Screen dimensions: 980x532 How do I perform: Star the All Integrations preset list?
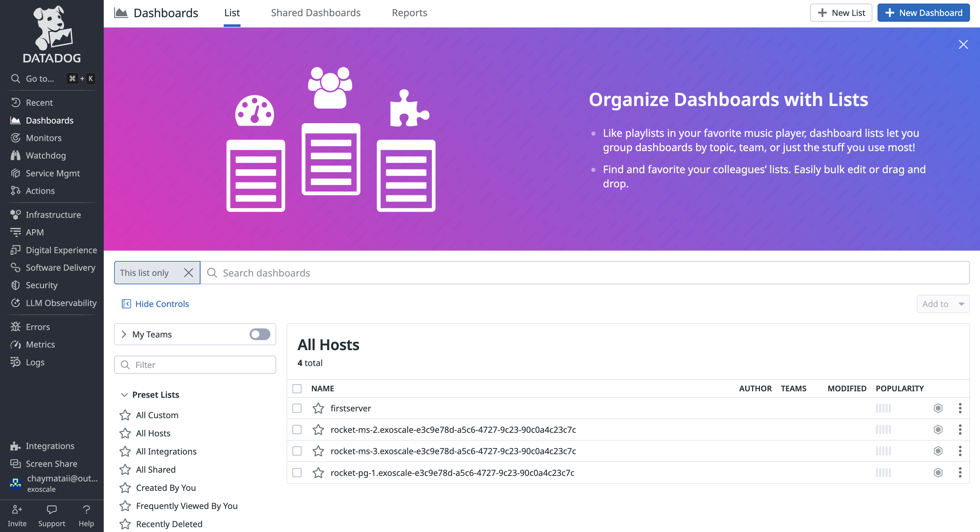(x=125, y=451)
